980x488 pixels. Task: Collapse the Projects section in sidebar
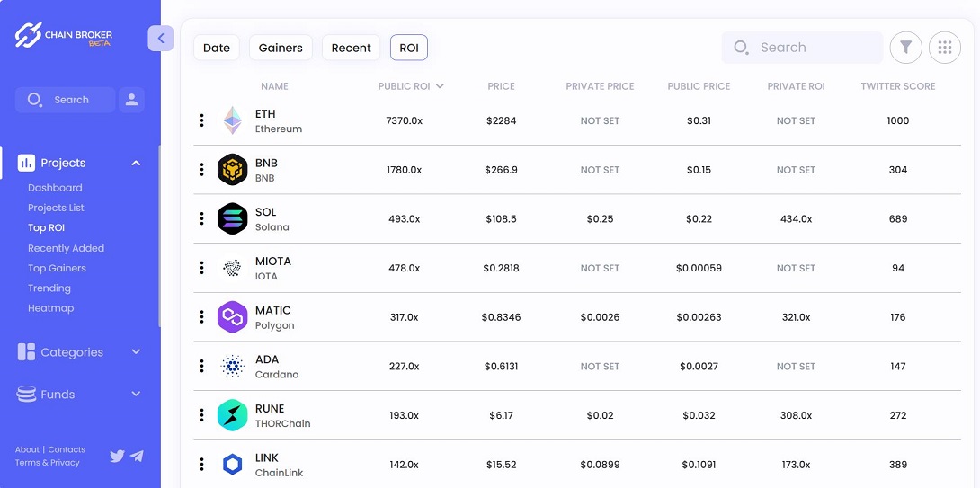[x=136, y=163]
